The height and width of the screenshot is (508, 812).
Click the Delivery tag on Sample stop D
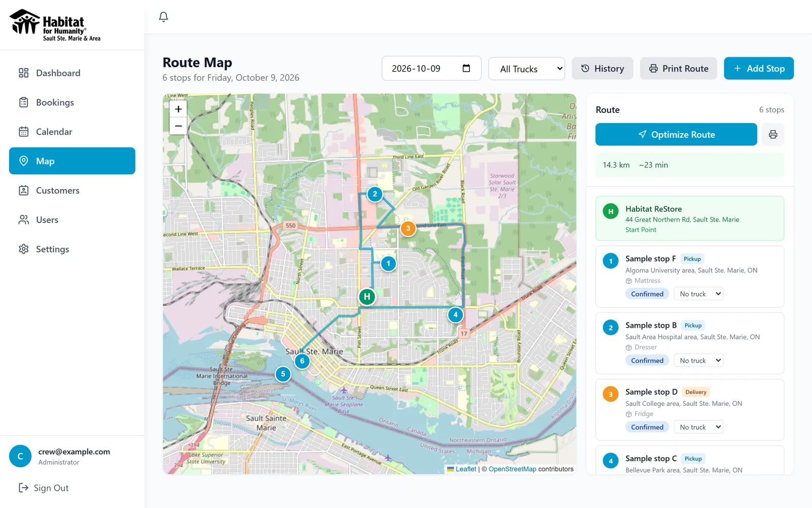pyautogui.click(x=696, y=392)
